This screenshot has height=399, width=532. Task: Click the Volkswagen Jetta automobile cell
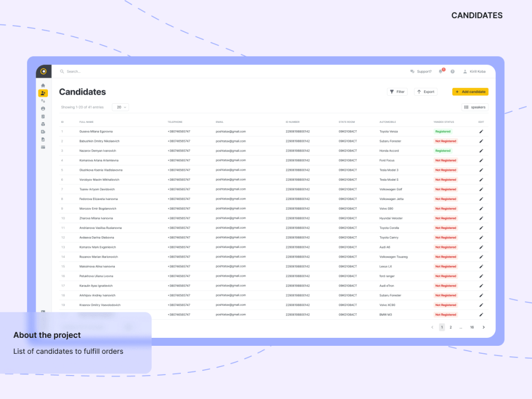[391, 199]
